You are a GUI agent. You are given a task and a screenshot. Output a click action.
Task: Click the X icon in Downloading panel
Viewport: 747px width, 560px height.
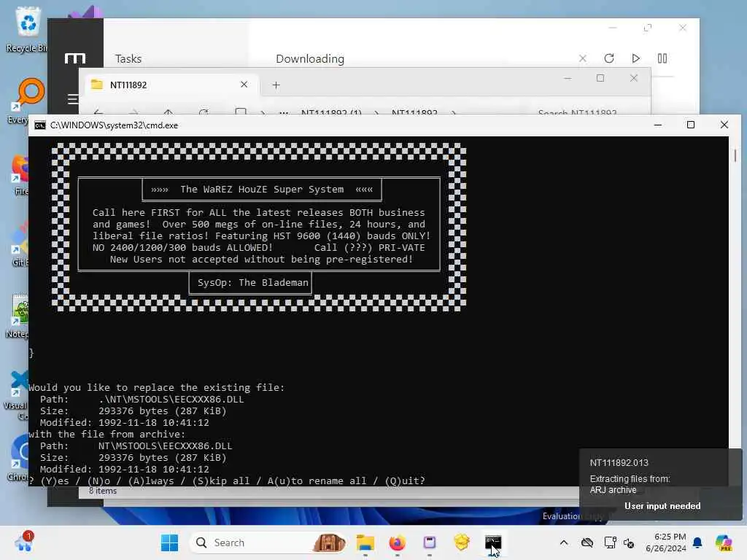tap(582, 58)
